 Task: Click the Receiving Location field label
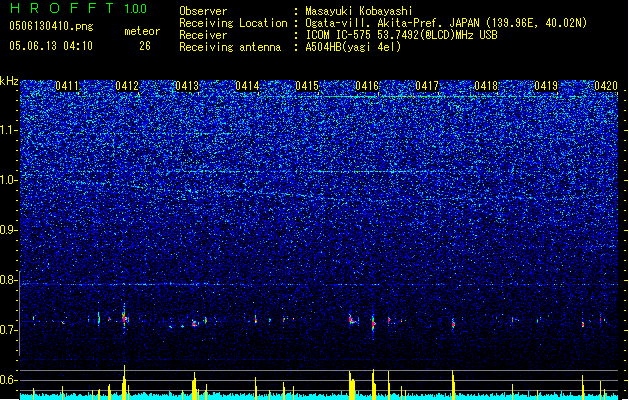(x=233, y=23)
